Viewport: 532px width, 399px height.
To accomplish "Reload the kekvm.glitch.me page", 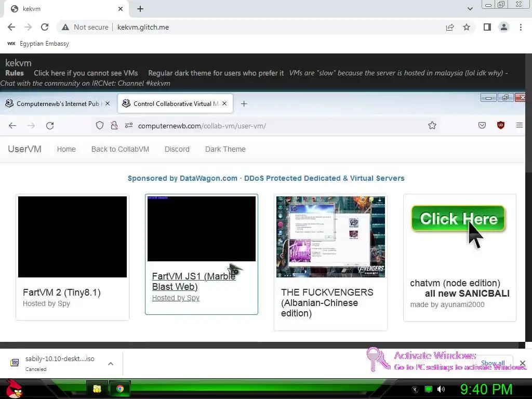I will coord(45,27).
